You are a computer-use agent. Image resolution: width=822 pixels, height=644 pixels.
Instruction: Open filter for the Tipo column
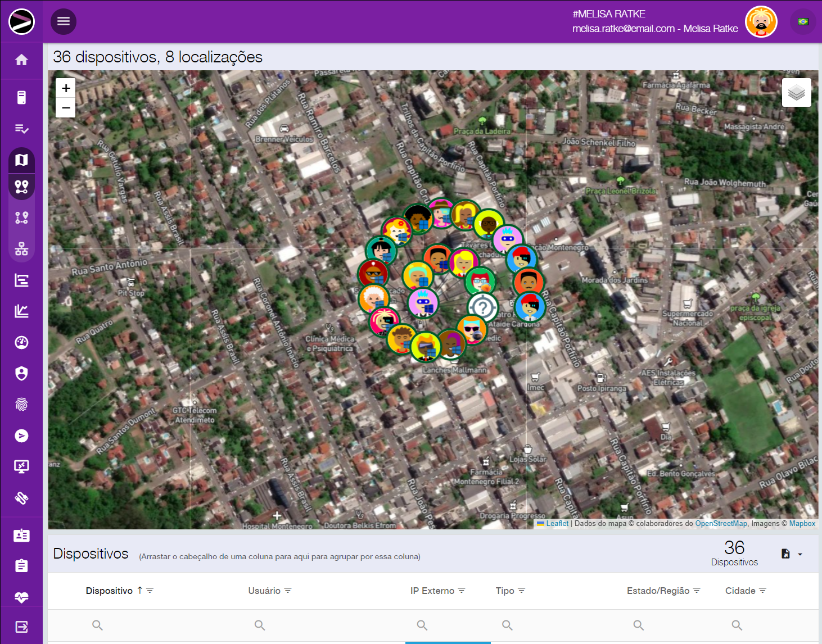coord(521,591)
